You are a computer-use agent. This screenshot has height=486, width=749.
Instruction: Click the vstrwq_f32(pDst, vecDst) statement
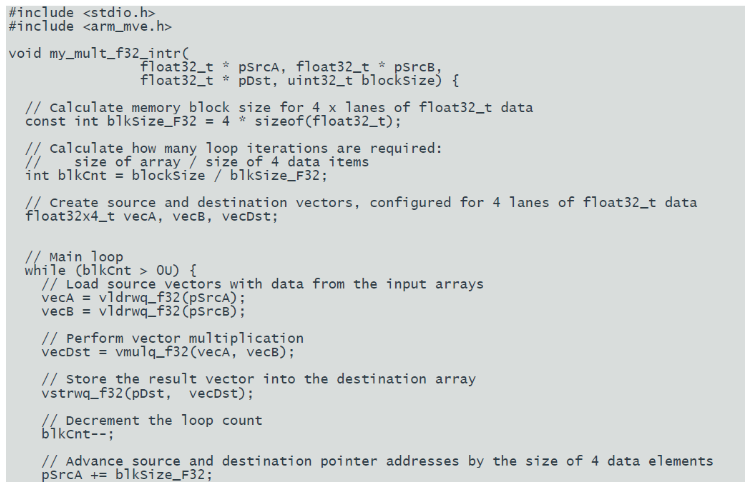[x=148, y=393]
